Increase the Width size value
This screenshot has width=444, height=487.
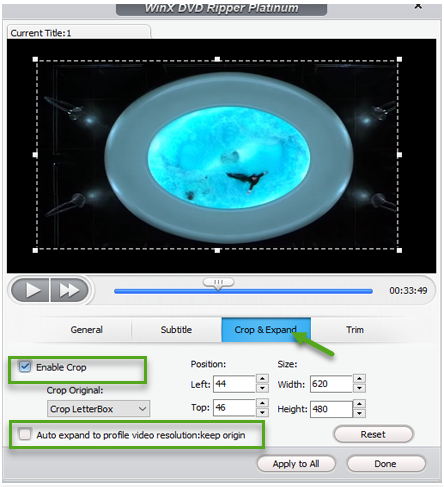[359, 379]
